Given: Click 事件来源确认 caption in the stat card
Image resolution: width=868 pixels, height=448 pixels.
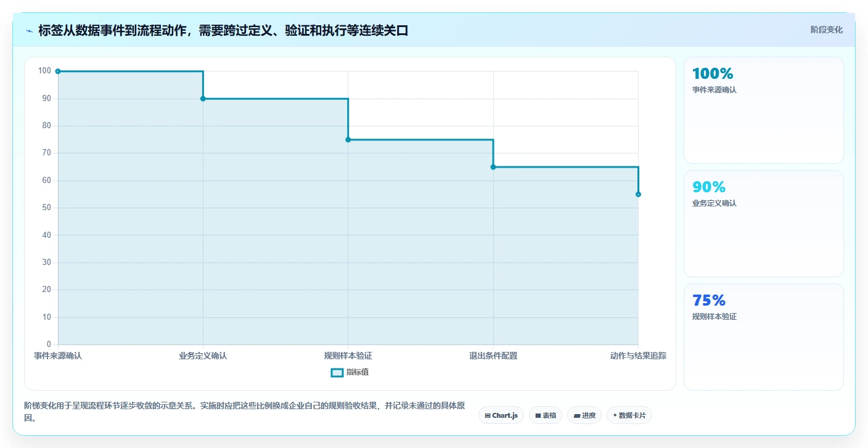Looking at the screenshot, I should [714, 90].
